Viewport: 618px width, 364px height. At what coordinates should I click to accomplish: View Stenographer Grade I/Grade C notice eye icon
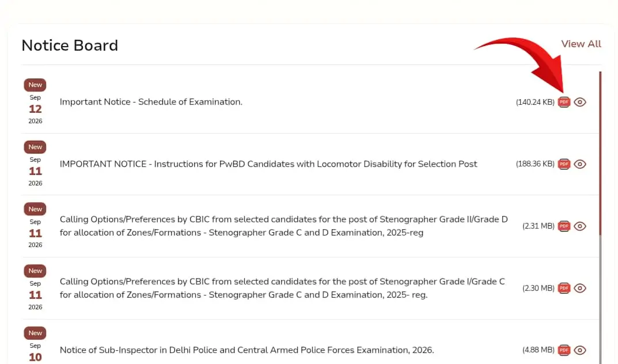(580, 288)
